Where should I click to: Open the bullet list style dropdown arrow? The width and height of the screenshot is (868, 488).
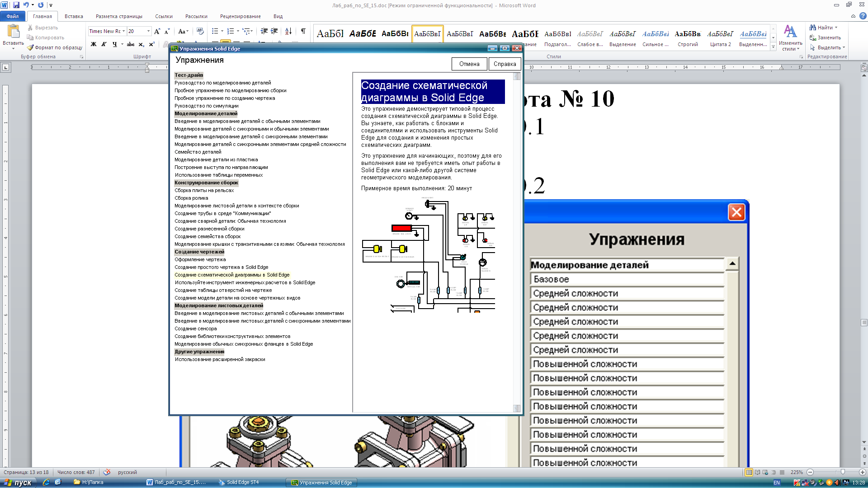pos(222,31)
